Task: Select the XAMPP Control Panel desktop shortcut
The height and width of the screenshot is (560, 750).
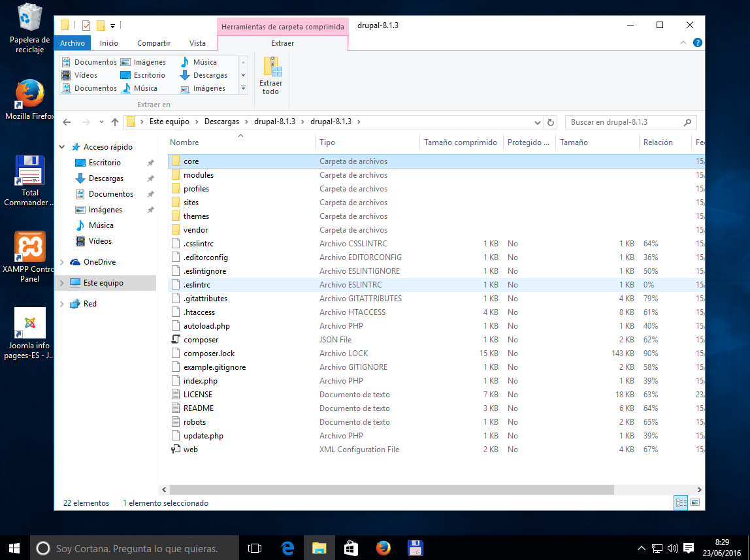Action: [x=29, y=257]
